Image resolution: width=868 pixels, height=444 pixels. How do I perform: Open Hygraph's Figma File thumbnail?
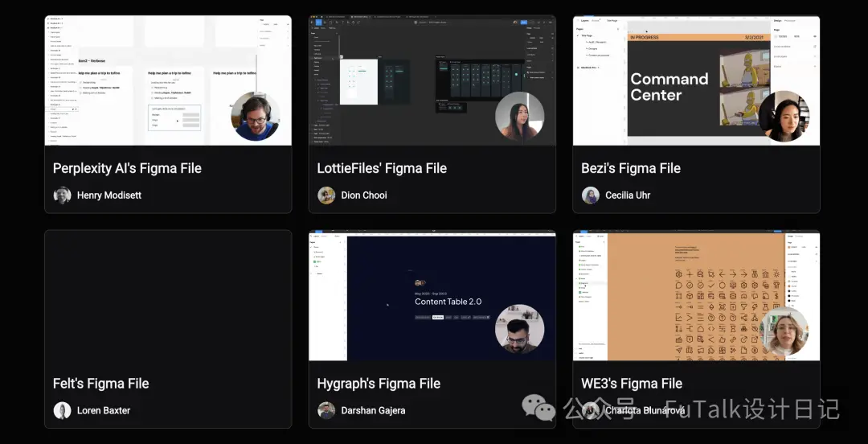click(x=432, y=295)
